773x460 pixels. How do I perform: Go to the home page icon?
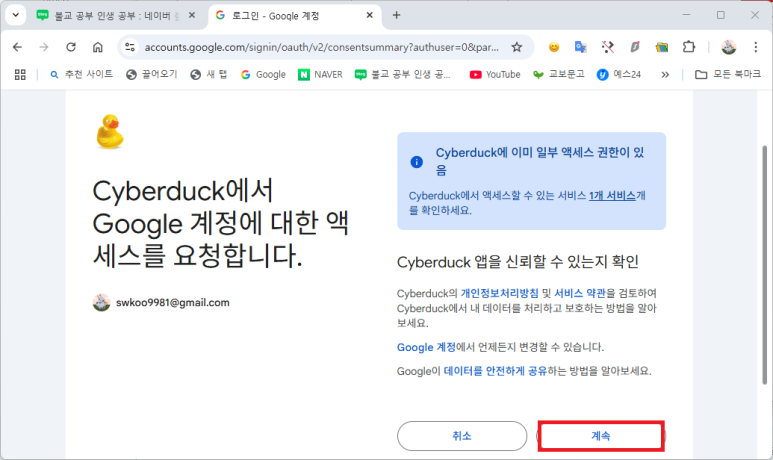tap(98, 47)
